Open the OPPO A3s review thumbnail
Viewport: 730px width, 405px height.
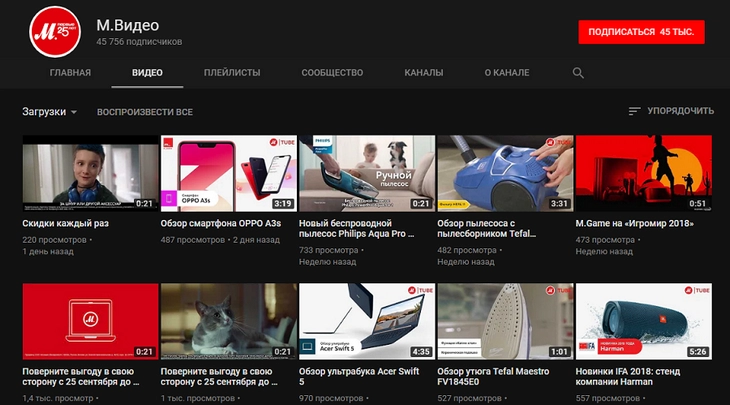point(229,173)
